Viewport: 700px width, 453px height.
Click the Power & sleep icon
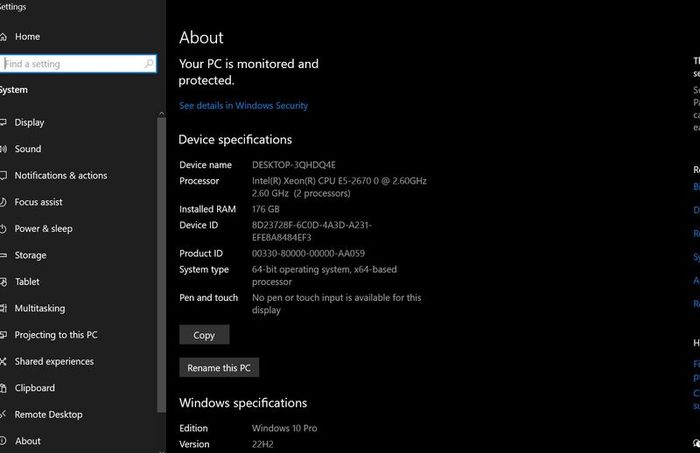[3, 229]
